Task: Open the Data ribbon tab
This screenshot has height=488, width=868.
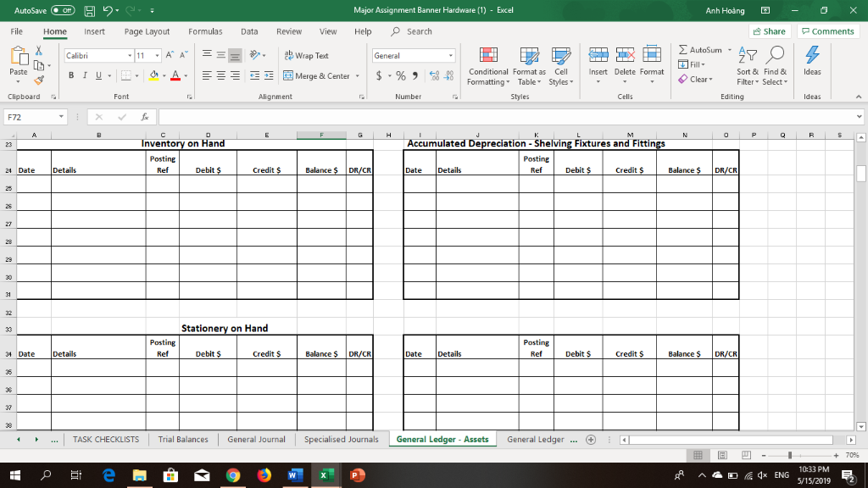Action: coord(249,31)
